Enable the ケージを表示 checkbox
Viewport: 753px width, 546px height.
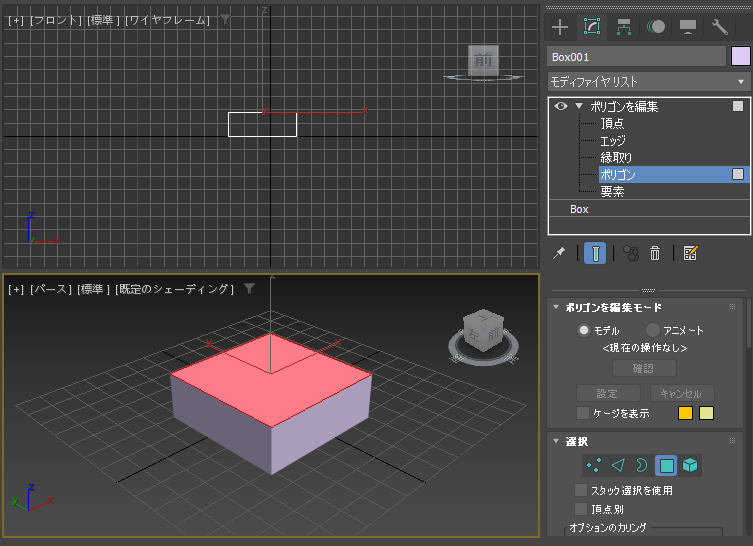583,413
